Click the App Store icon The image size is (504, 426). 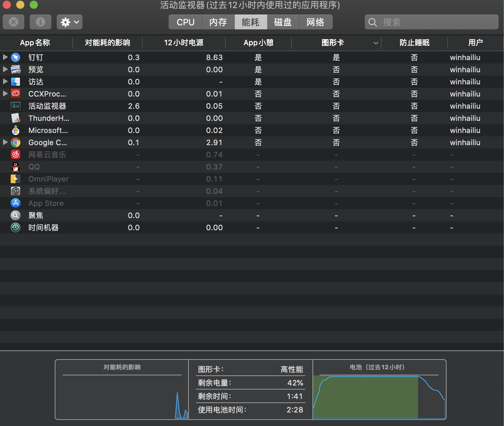16,203
